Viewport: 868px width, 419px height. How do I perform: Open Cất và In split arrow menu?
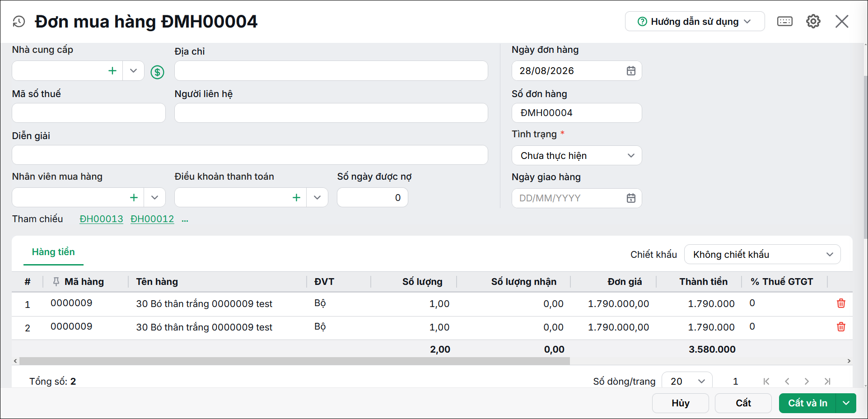coord(846,403)
